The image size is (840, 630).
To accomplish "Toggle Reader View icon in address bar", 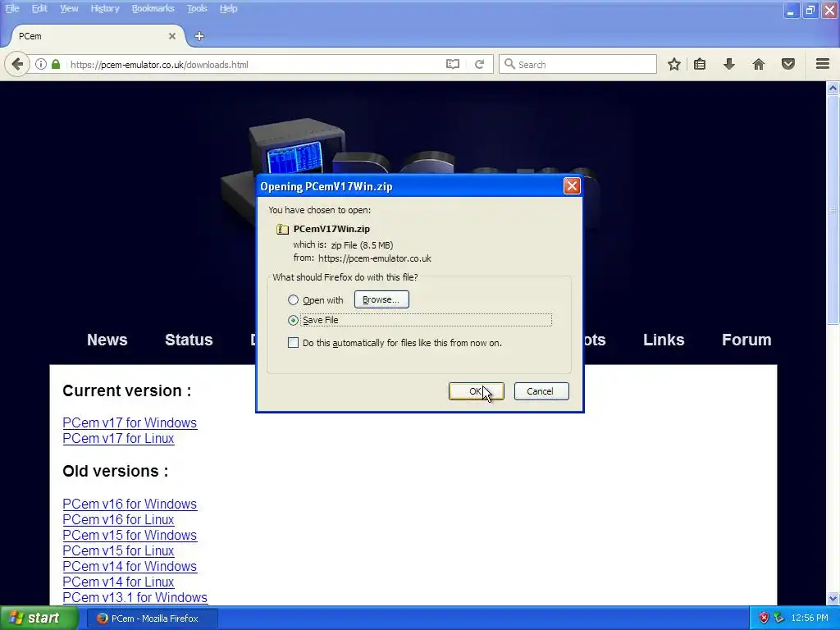I will click(453, 64).
